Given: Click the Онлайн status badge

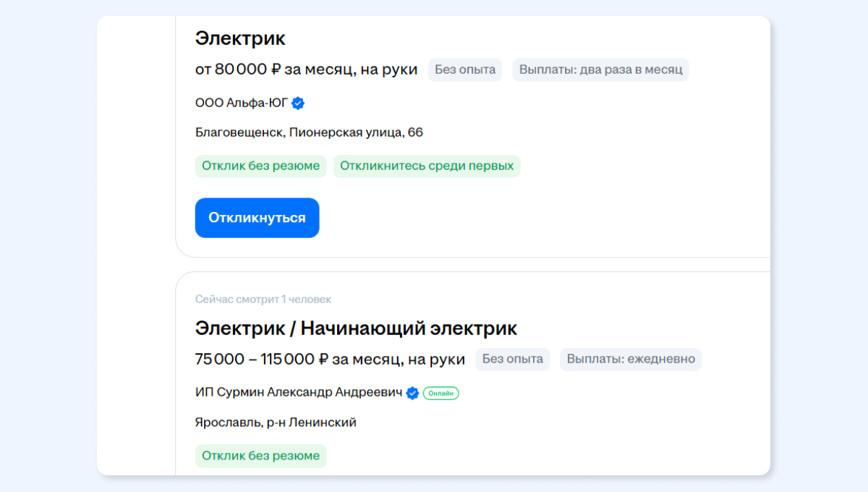Looking at the screenshot, I should pyautogui.click(x=441, y=393).
